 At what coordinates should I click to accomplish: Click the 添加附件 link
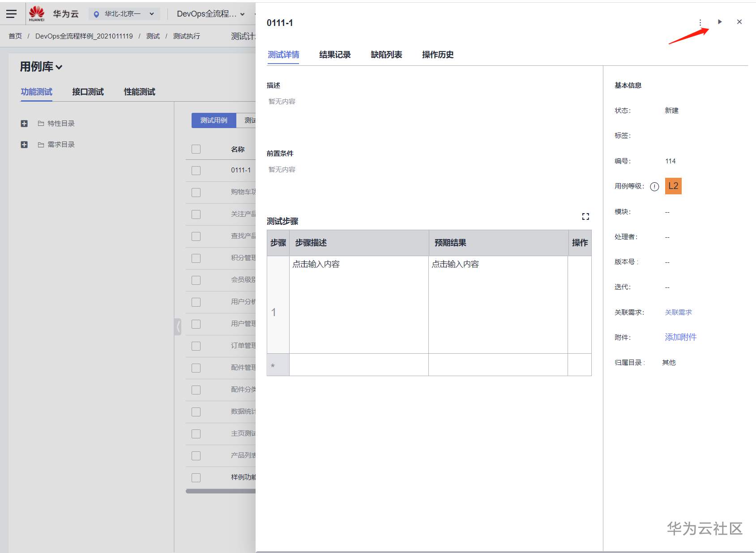[680, 337]
